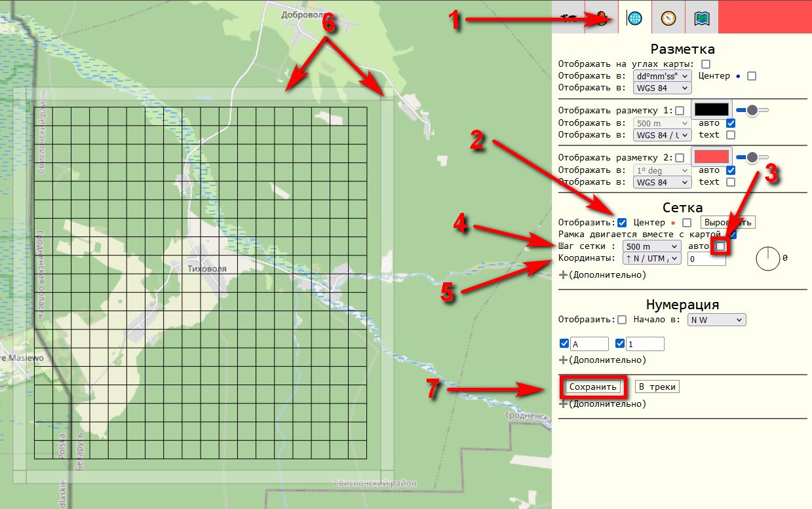Expand Дополнительно under the Нумерация section
Image resolution: width=812 pixels, height=509 pixels.
coord(602,360)
